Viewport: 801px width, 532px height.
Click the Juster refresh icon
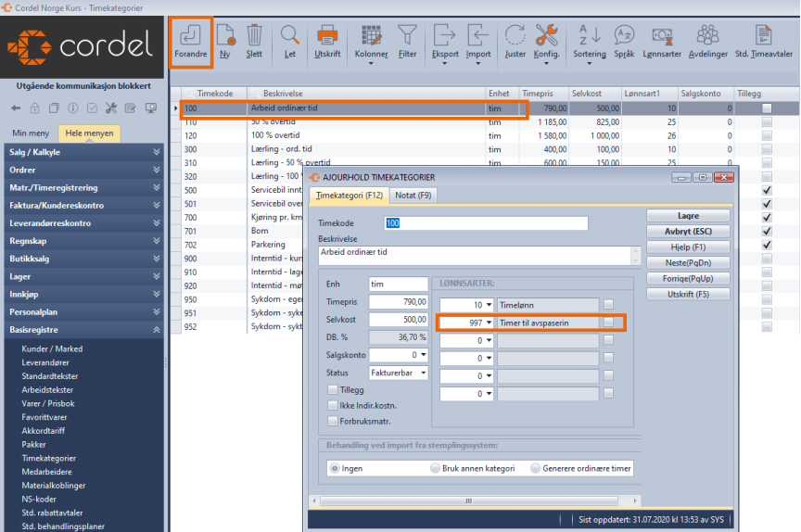coord(515,35)
